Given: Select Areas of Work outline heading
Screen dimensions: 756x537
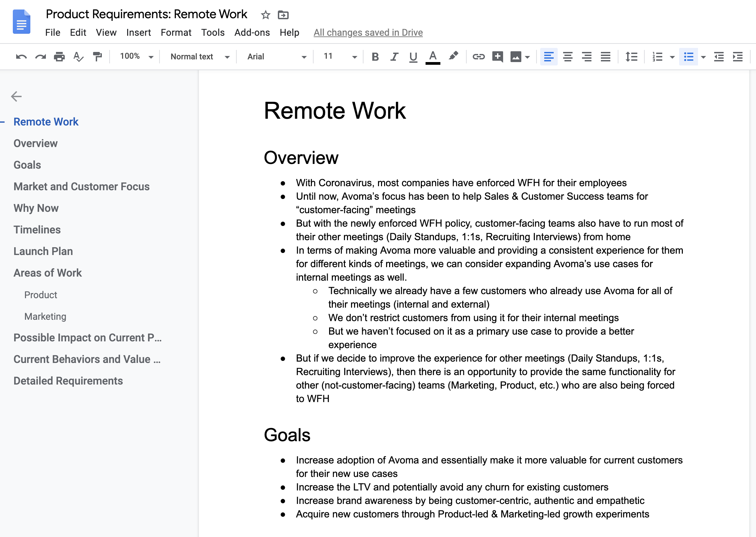Looking at the screenshot, I should [x=48, y=273].
